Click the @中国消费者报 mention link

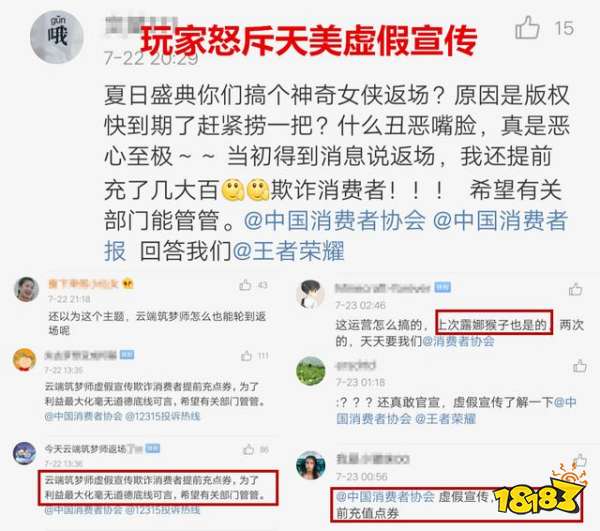pyautogui.click(x=336, y=236)
